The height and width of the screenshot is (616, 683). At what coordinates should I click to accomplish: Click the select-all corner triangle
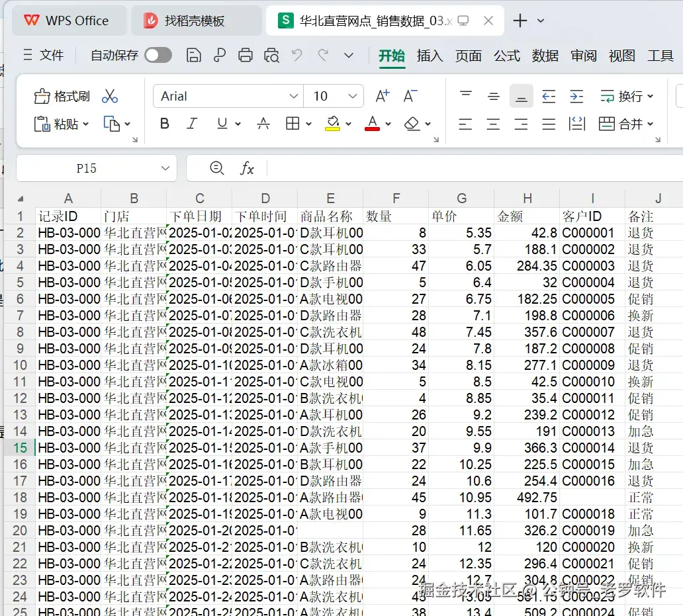coord(20,199)
